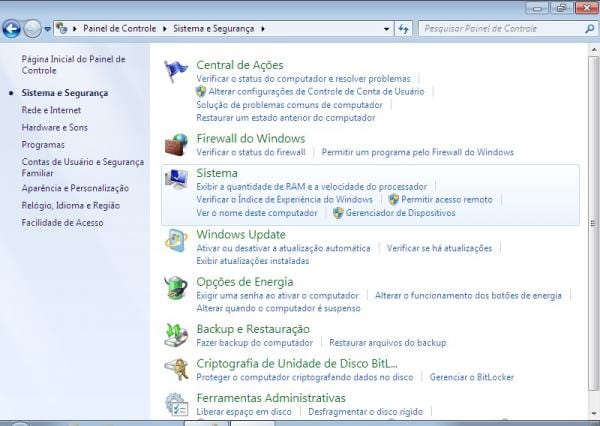Click Verificar o Índice de Experiência do Windows
The width and height of the screenshot is (600, 426).
284,200
